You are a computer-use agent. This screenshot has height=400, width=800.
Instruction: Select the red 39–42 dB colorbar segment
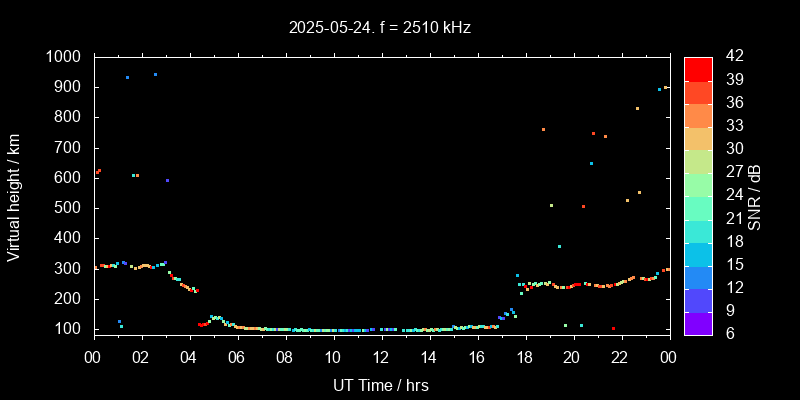point(698,68)
